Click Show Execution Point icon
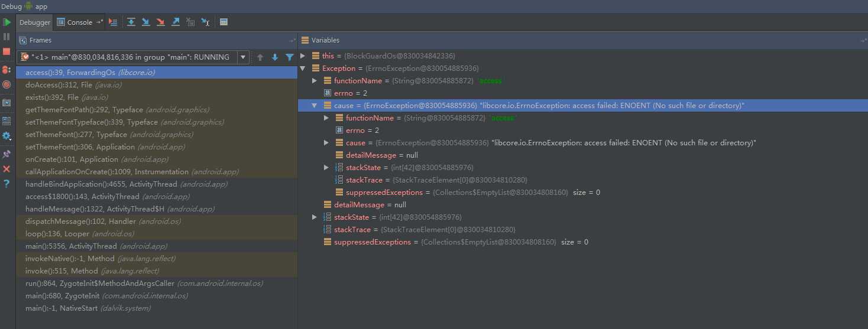The height and width of the screenshot is (329, 868). point(114,22)
